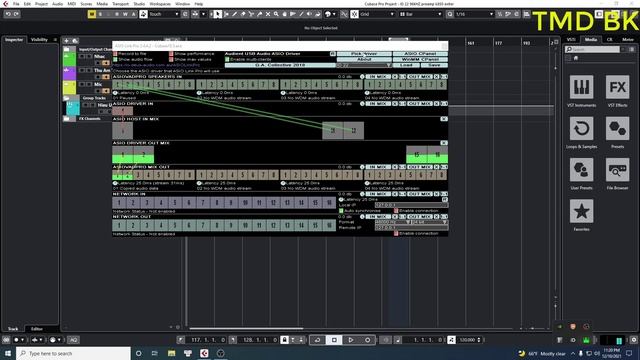Image resolution: width=640 pixels, height=360 pixels.
Task: Toggle Enable multi-clients checkbox
Action: tap(227, 60)
